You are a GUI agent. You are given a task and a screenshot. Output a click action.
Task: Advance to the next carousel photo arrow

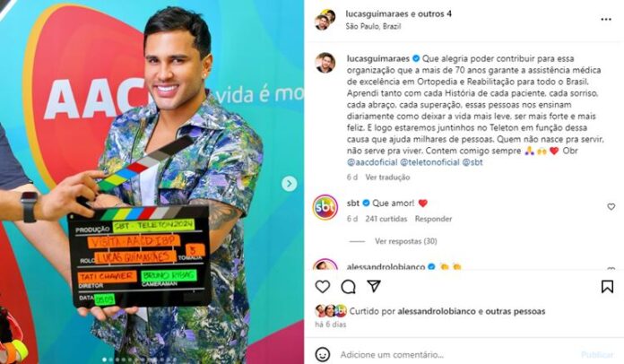(290, 184)
